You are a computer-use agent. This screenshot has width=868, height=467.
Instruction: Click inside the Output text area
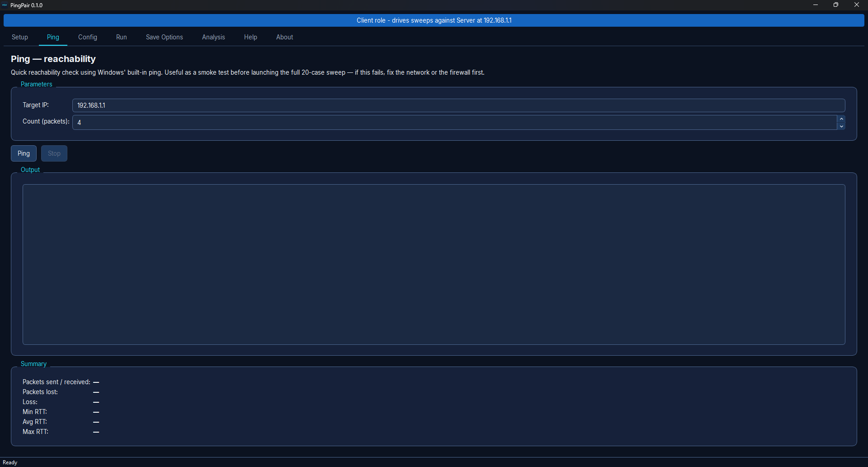point(434,264)
